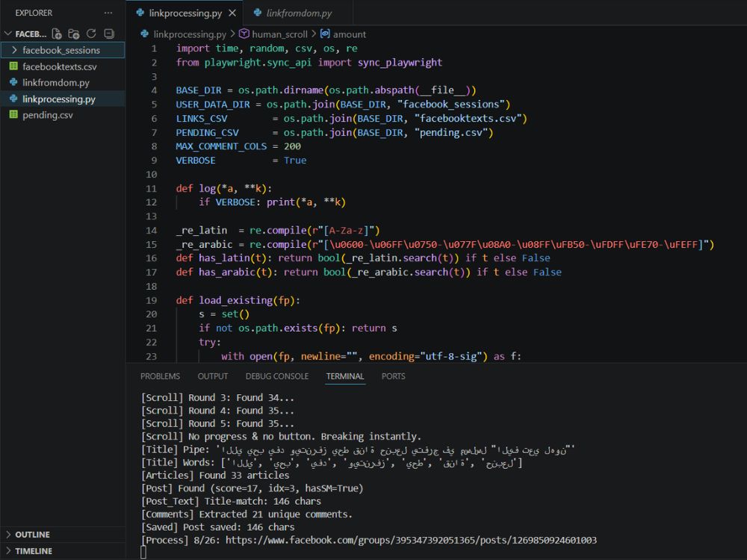Viewport: 747px width, 560px height.
Task: Click the amount breadcrumb segment
Action: point(349,34)
